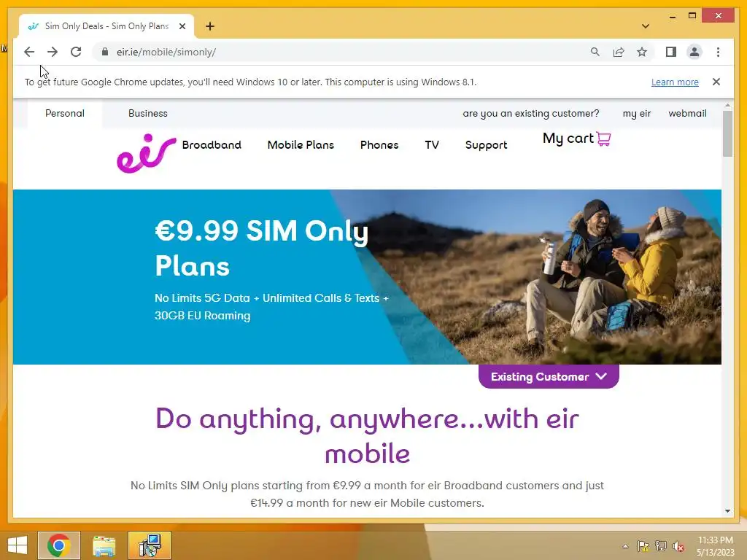Bookmark this page with the star icon
The height and width of the screenshot is (560, 747).
[642, 52]
